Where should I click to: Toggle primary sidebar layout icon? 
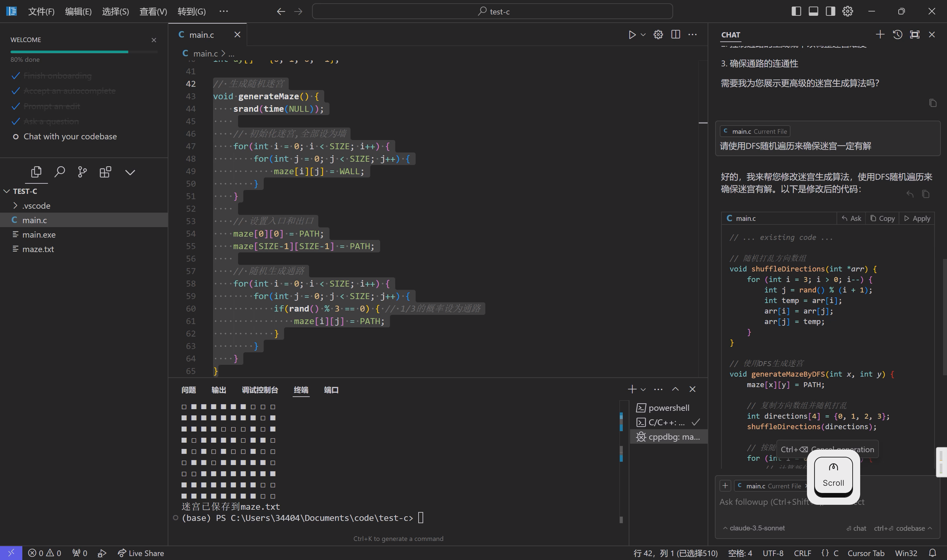pos(796,11)
